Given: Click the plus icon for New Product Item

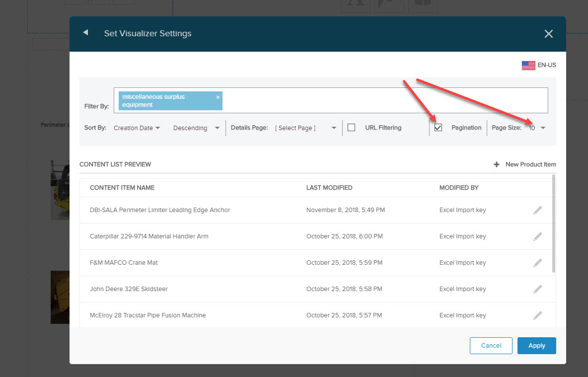Looking at the screenshot, I should [x=496, y=164].
